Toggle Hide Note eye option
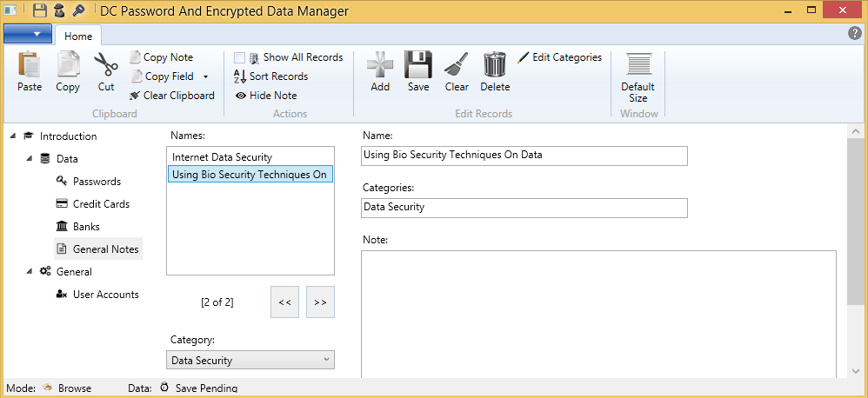This screenshot has height=398, width=868. 266,96
